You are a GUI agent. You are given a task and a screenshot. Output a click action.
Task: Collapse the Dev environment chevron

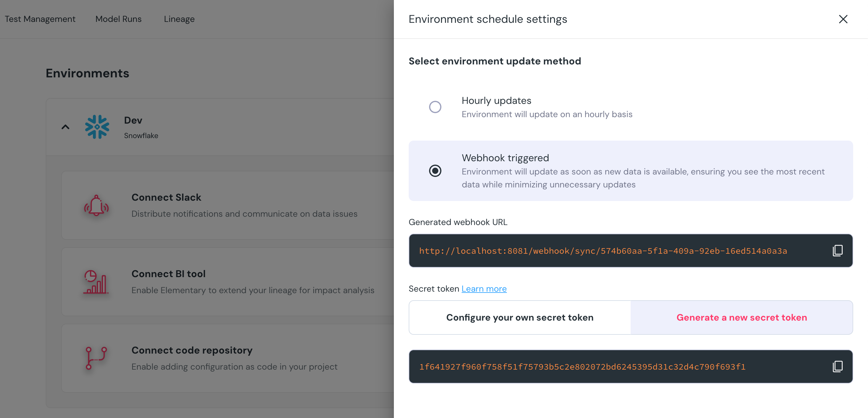(65, 127)
